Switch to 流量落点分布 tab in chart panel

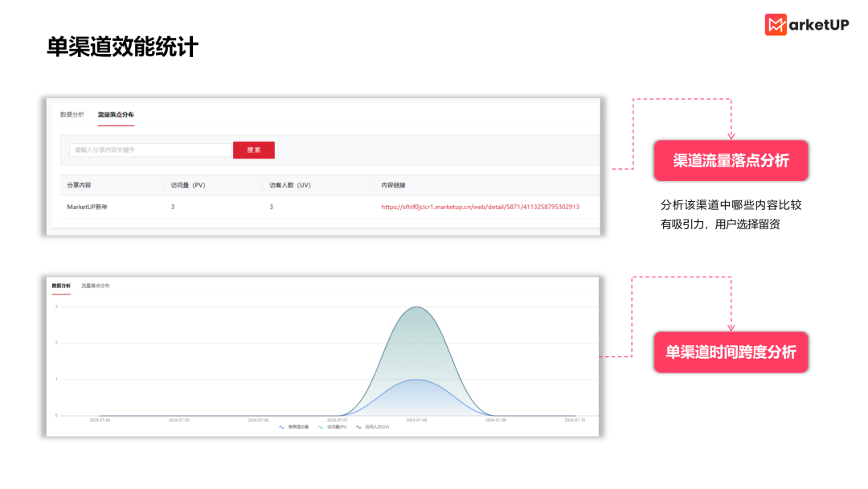tap(95, 286)
